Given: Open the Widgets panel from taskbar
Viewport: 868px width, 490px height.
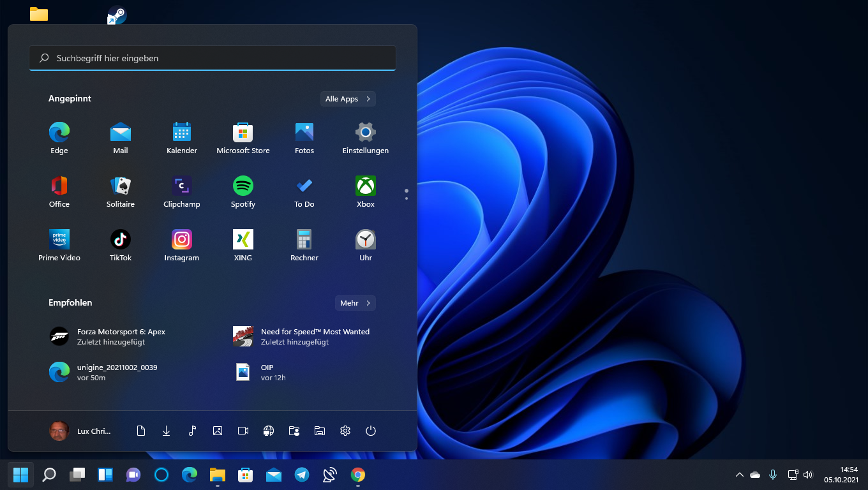Looking at the screenshot, I should (105, 475).
